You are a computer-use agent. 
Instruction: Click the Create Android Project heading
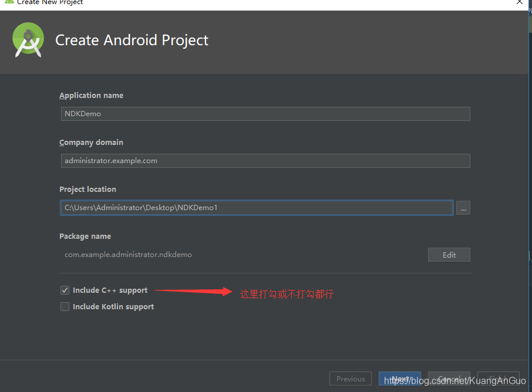(x=132, y=40)
